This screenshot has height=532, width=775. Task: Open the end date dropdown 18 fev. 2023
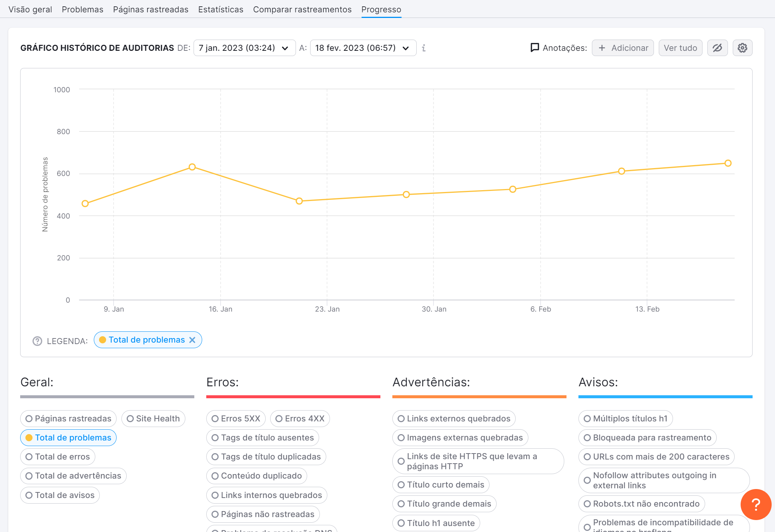362,48
